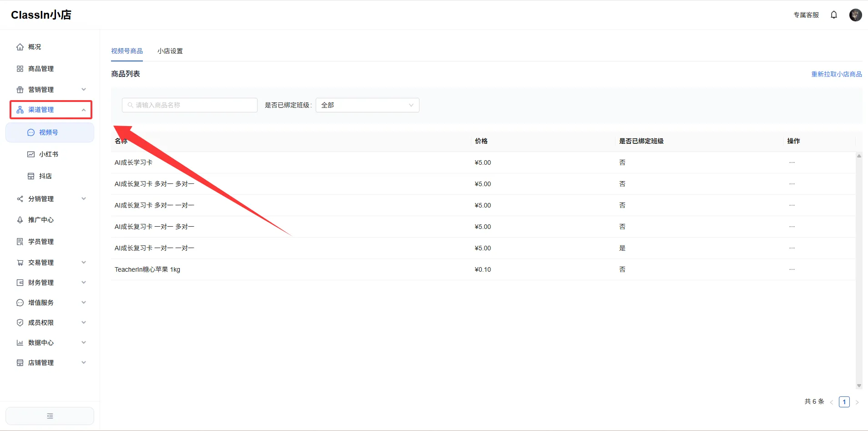The image size is (868, 431).
Task: Open actions menu for TeacherIn糖心苹果 1kg
Action: 792,269
